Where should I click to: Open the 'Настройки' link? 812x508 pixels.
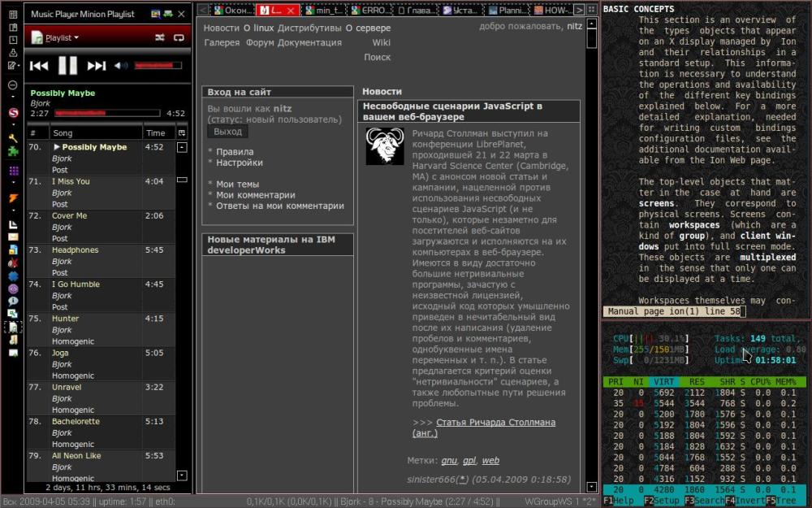click(240, 163)
